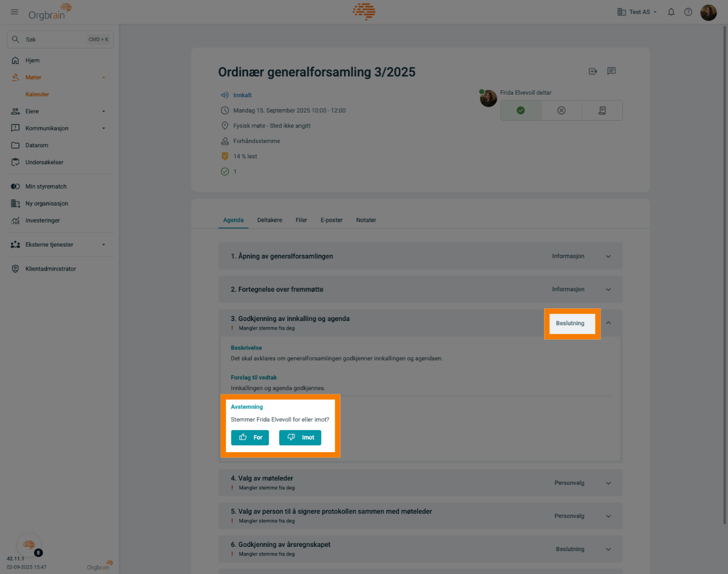
Task: Click the video meeting icon
Action: click(x=593, y=71)
